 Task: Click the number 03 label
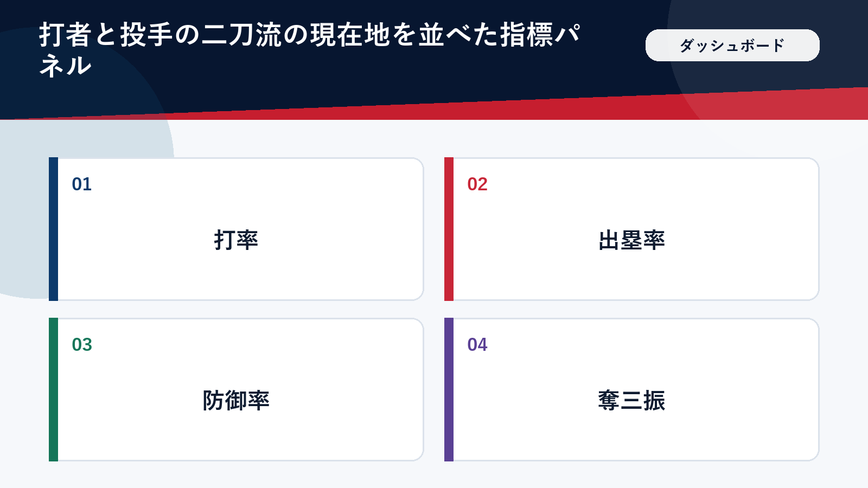pyautogui.click(x=82, y=345)
